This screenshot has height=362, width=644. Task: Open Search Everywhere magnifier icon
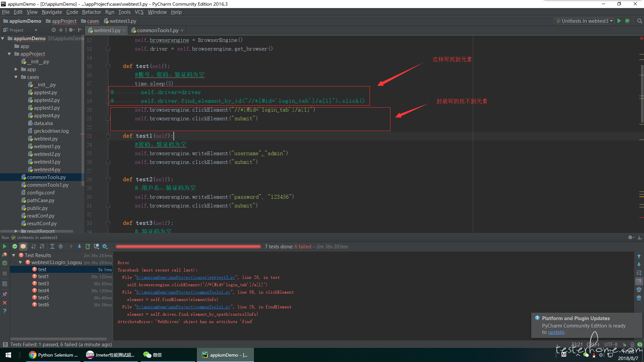point(640,21)
